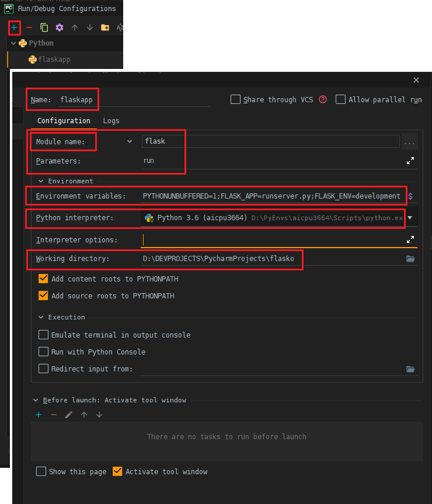The image size is (432, 504).
Task: Edit before-launch task with pencil icon
Action: coord(69,415)
